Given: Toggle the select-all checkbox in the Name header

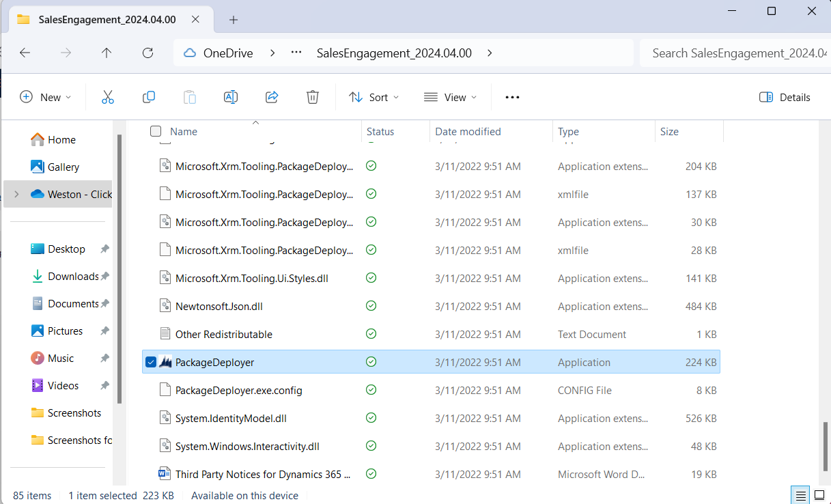Looking at the screenshot, I should (x=156, y=131).
